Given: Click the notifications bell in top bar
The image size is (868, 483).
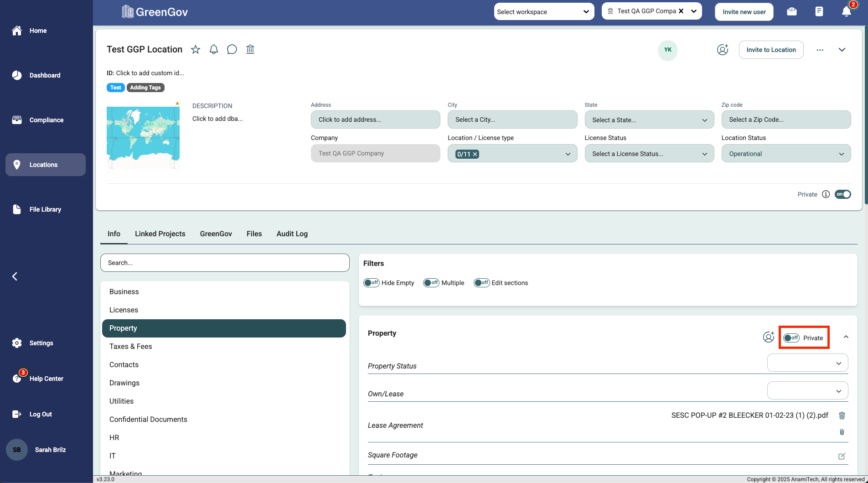Looking at the screenshot, I should pyautogui.click(x=846, y=12).
